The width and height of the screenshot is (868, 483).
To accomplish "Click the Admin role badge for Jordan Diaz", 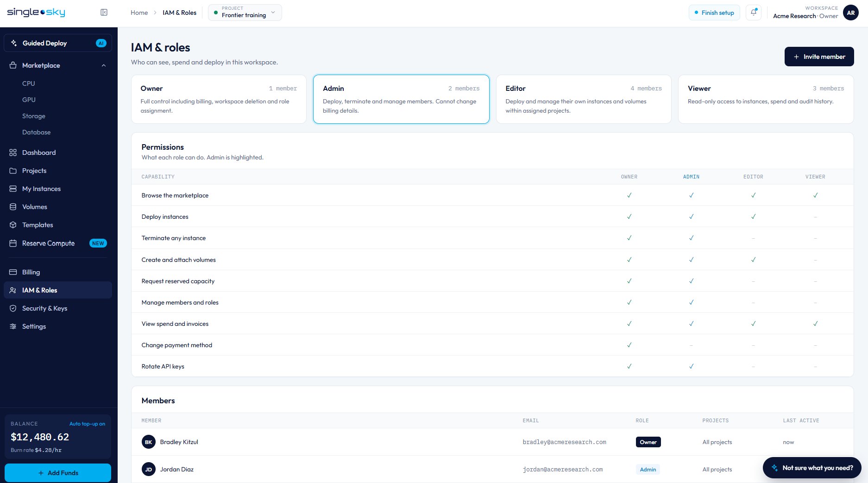I will point(648,469).
